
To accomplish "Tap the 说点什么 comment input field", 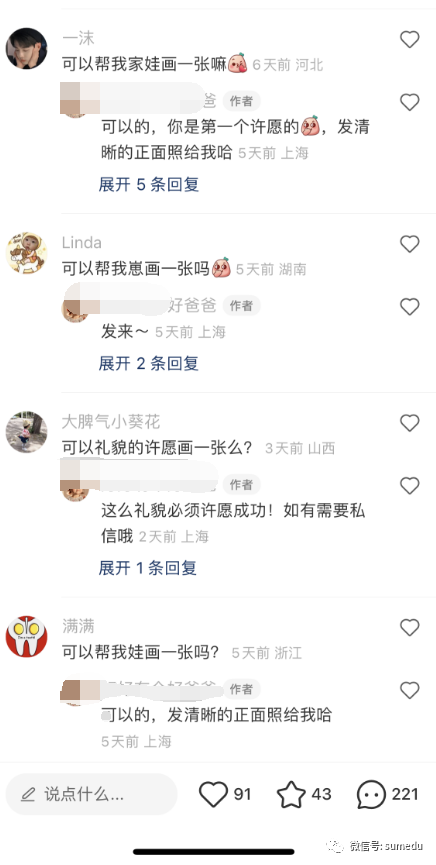I will (92, 794).
